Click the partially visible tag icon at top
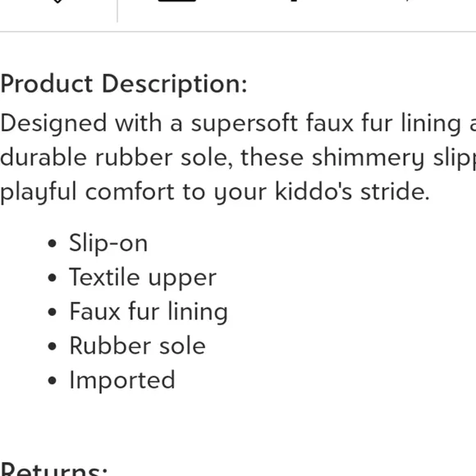The height and width of the screenshot is (476, 476). 57,1
